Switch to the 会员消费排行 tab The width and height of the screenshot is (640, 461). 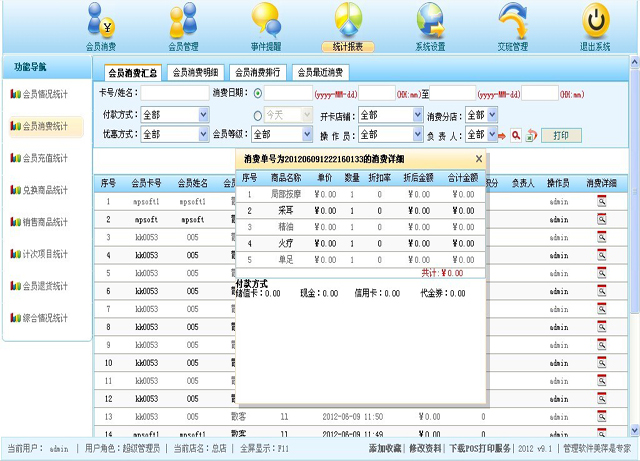click(258, 72)
